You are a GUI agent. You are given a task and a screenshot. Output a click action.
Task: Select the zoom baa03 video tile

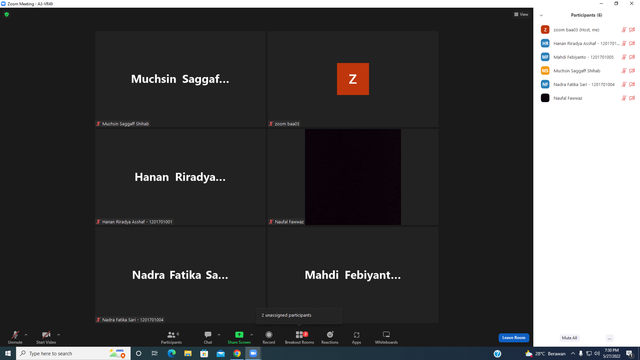(353, 79)
